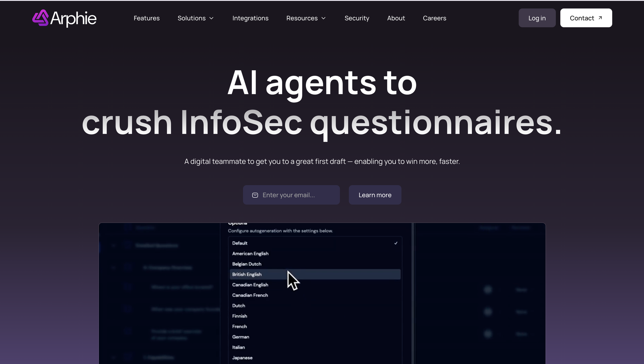
Task: Click the Arphie wordmark text
Action: 73,18
